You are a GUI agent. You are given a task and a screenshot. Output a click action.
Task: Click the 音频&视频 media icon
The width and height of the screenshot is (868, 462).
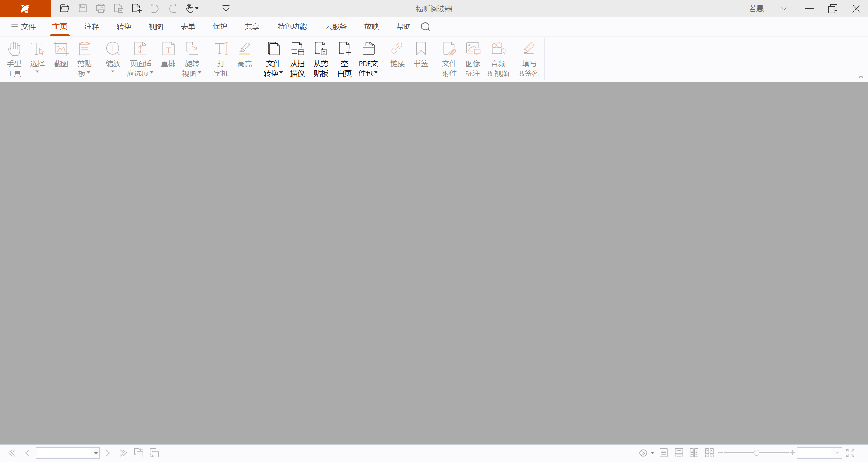coord(499,59)
